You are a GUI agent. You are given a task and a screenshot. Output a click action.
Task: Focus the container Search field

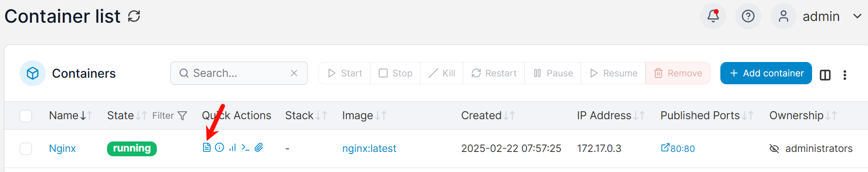(x=239, y=73)
